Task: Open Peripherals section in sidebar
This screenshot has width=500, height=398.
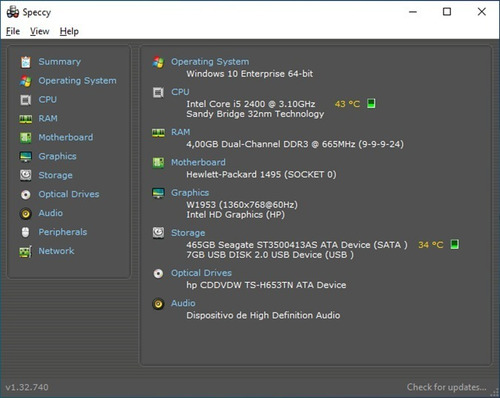Action: coord(63,232)
